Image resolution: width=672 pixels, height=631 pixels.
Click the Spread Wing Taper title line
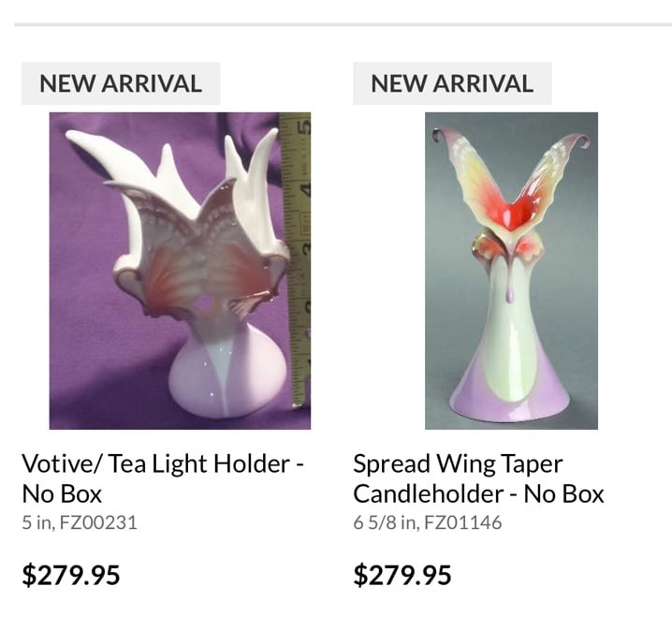click(459, 464)
